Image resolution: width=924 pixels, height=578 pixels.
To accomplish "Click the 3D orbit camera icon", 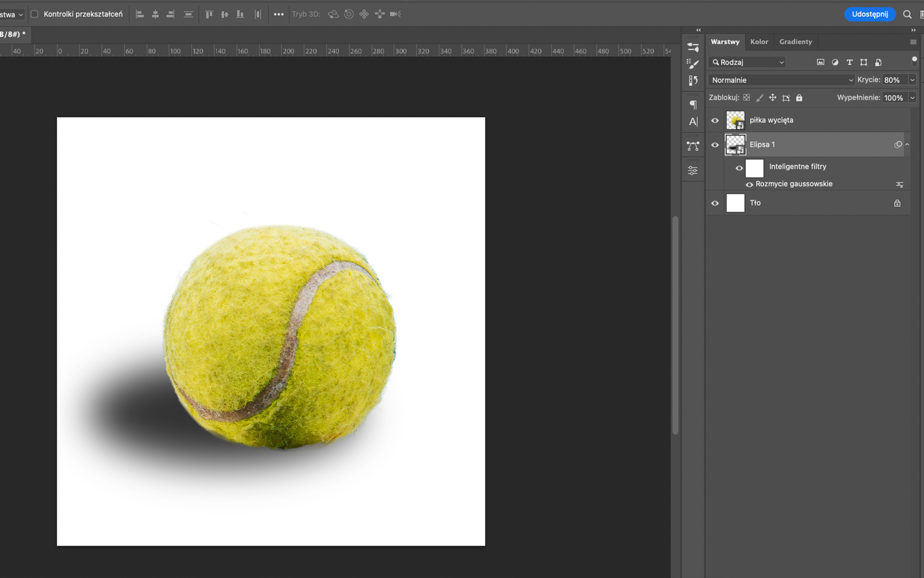I will point(333,14).
